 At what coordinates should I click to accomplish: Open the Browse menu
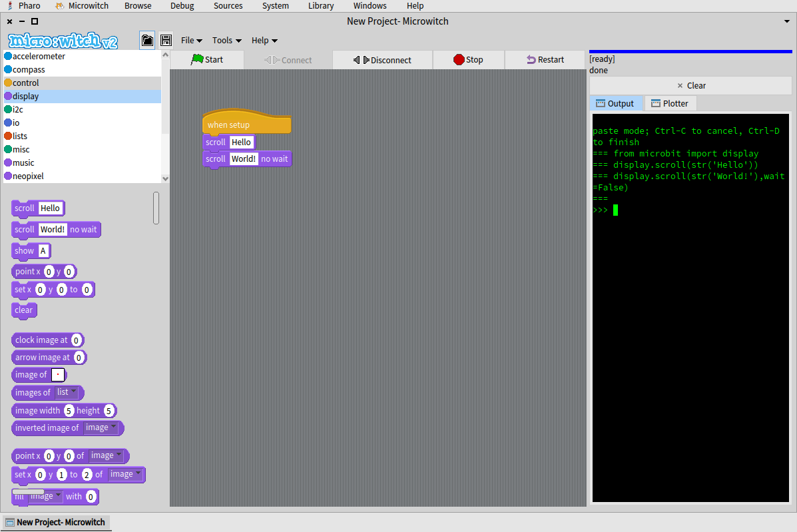tap(138, 5)
